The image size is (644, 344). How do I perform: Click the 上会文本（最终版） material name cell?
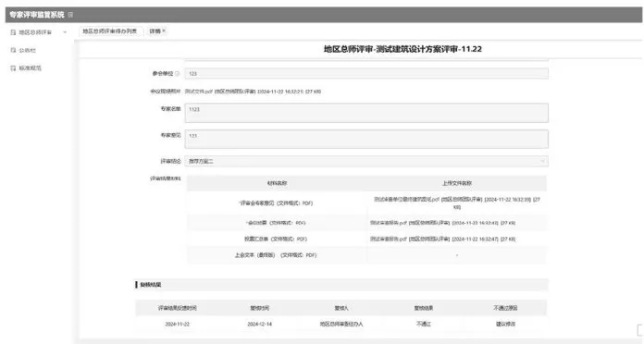click(x=277, y=255)
